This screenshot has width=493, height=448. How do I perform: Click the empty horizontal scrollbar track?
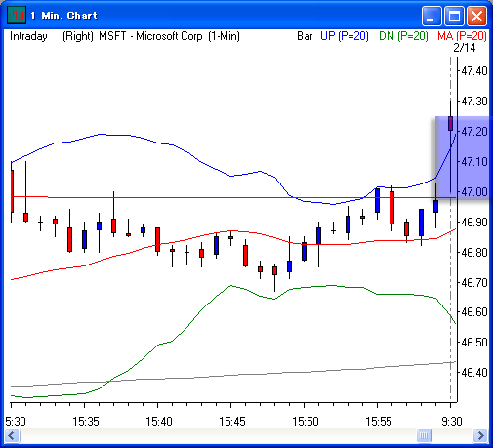(x=218, y=435)
